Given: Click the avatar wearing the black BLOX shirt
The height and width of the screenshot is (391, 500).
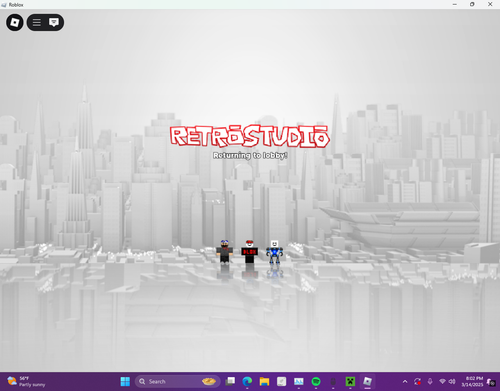Looking at the screenshot, I should click(249, 252).
